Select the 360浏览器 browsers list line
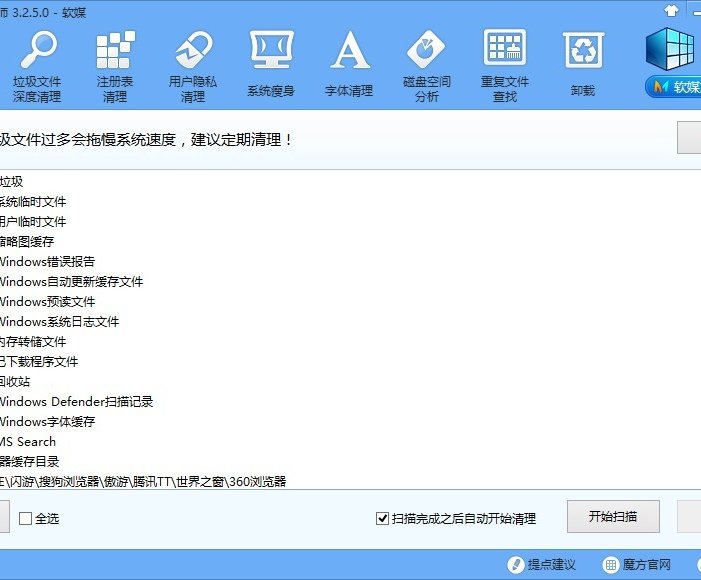The image size is (701, 580). coord(143,482)
